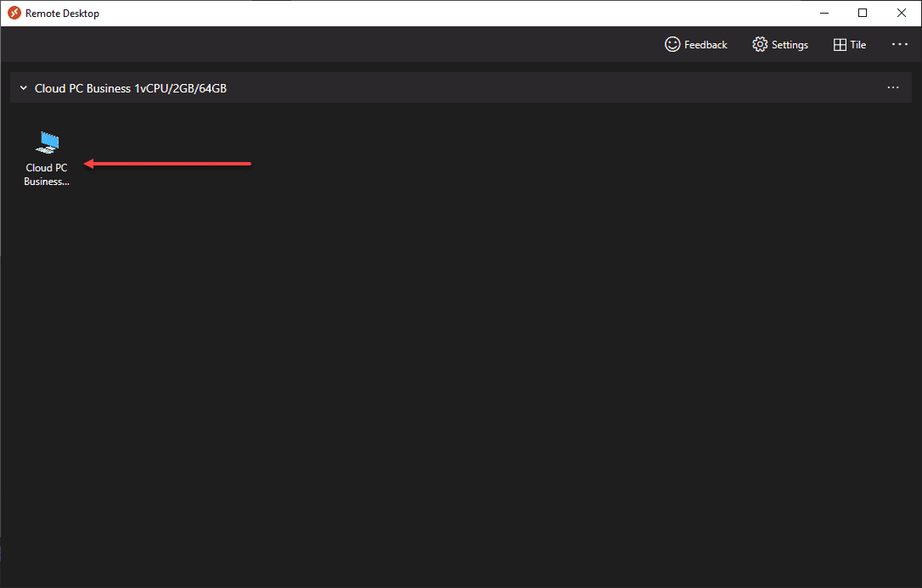Open the app overflow menu for more commands
The image size is (922, 588).
[x=899, y=44]
